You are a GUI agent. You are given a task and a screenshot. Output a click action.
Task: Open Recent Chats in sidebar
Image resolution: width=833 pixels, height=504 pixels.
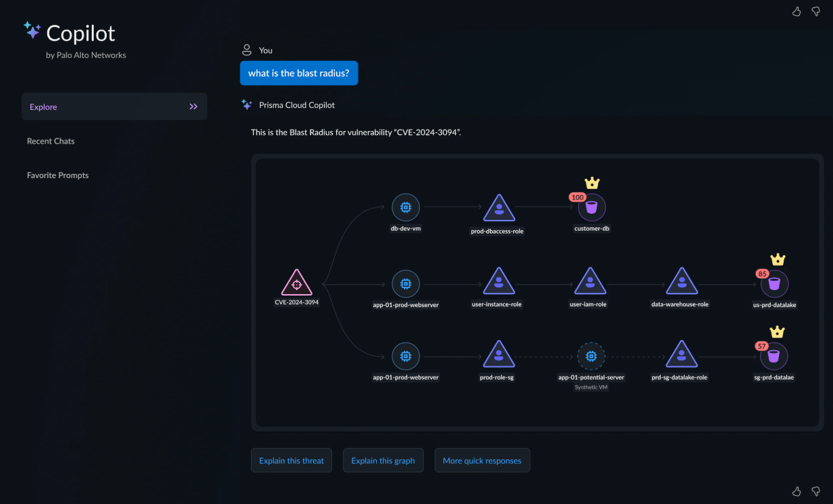click(51, 141)
